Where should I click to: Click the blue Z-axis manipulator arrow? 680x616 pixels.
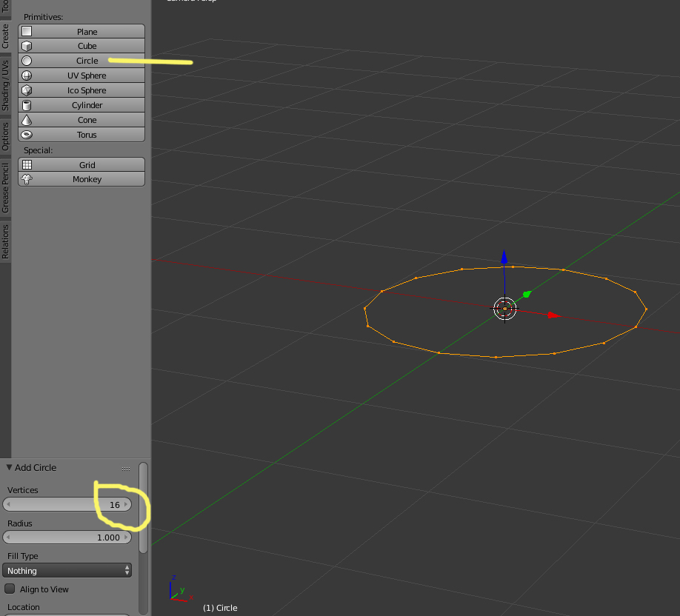click(x=504, y=257)
